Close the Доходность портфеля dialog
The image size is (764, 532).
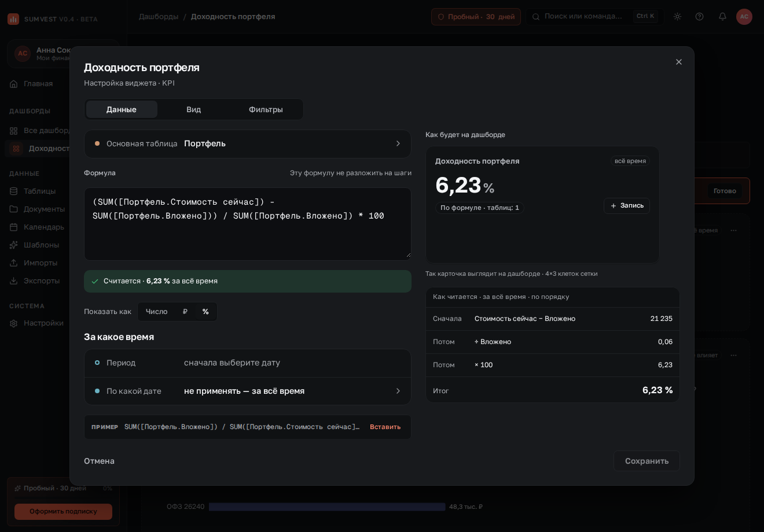tap(679, 62)
